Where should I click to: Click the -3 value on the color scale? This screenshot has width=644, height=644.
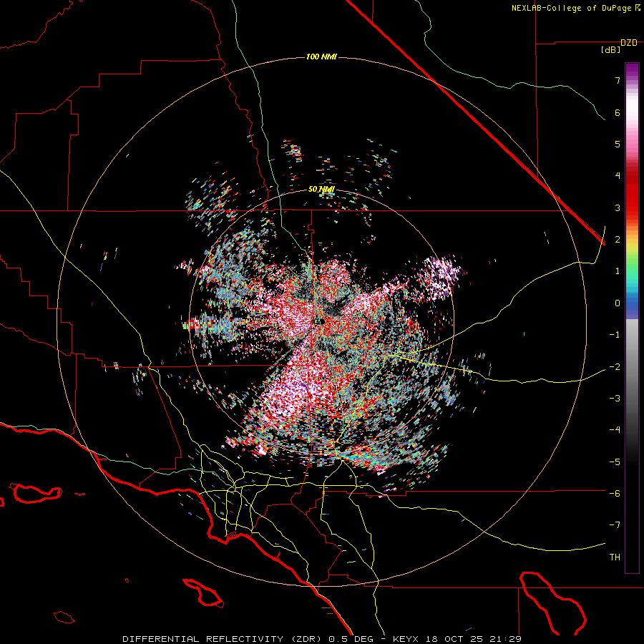coord(615,399)
